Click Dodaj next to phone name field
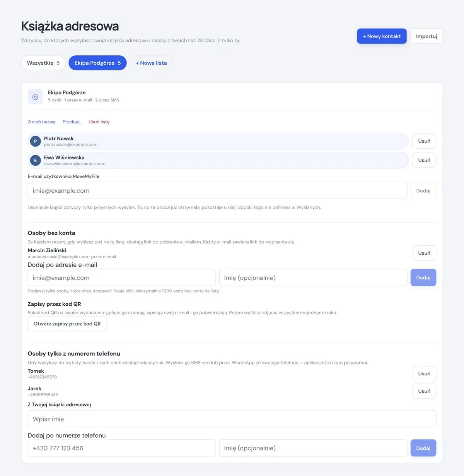Image resolution: width=464 pixels, height=476 pixels. click(423, 448)
